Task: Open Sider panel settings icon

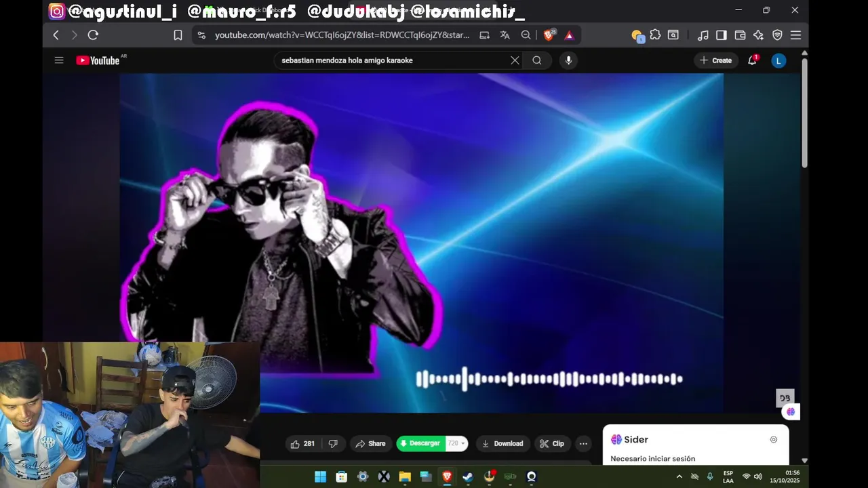Action: (x=774, y=439)
